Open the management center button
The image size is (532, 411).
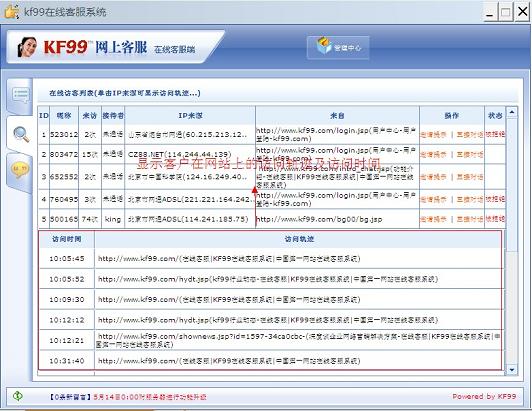pyautogui.click(x=338, y=48)
